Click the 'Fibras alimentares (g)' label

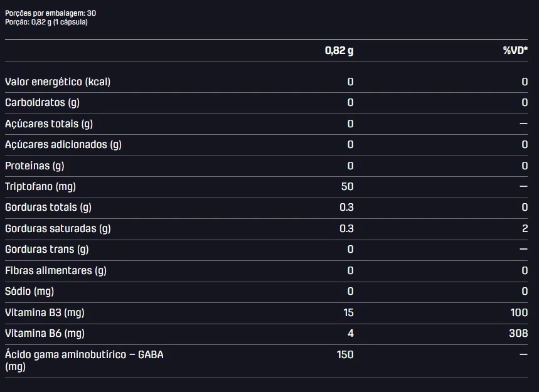(x=56, y=271)
